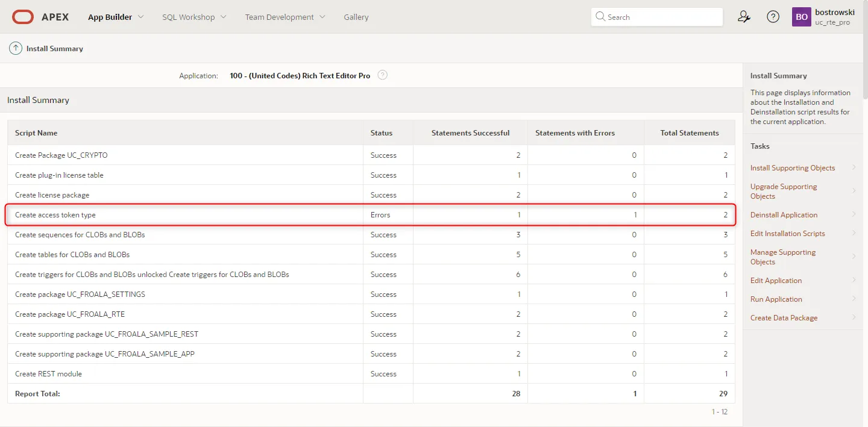Select Create package UC_FROALA_SETTINGS row
868x427 pixels.
[371, 295]
